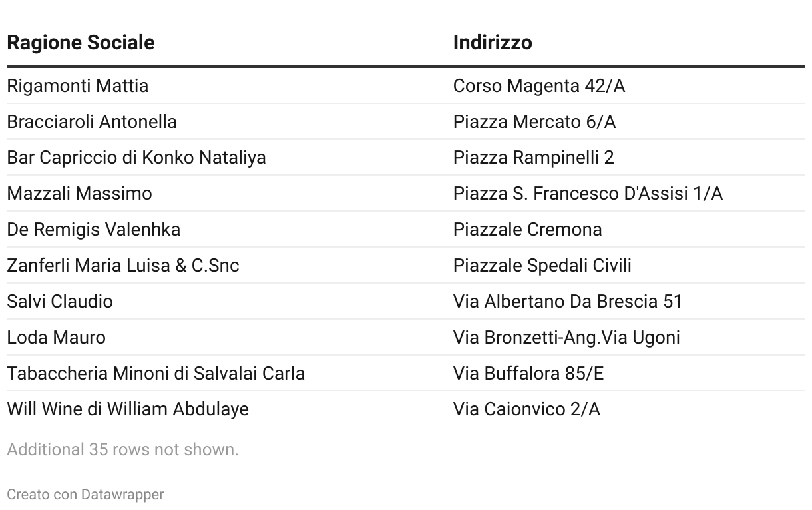Click the De Remigis Valenhka entry
The height and width of the screenshot is (510, 812).
(x=94, y=230)
